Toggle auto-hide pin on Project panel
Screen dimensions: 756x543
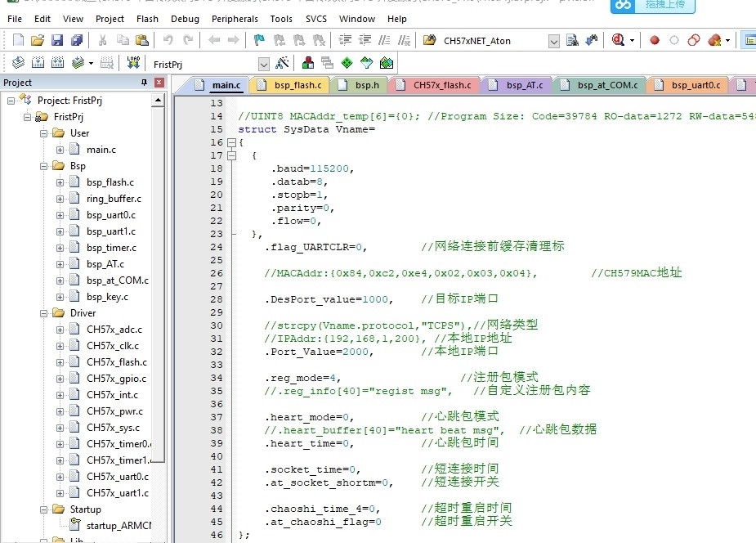[145, 83]
